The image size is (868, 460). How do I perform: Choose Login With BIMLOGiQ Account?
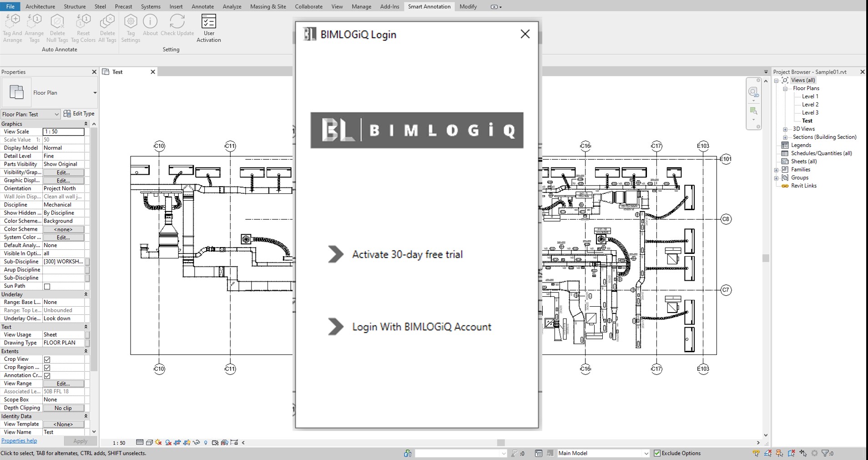409,327
